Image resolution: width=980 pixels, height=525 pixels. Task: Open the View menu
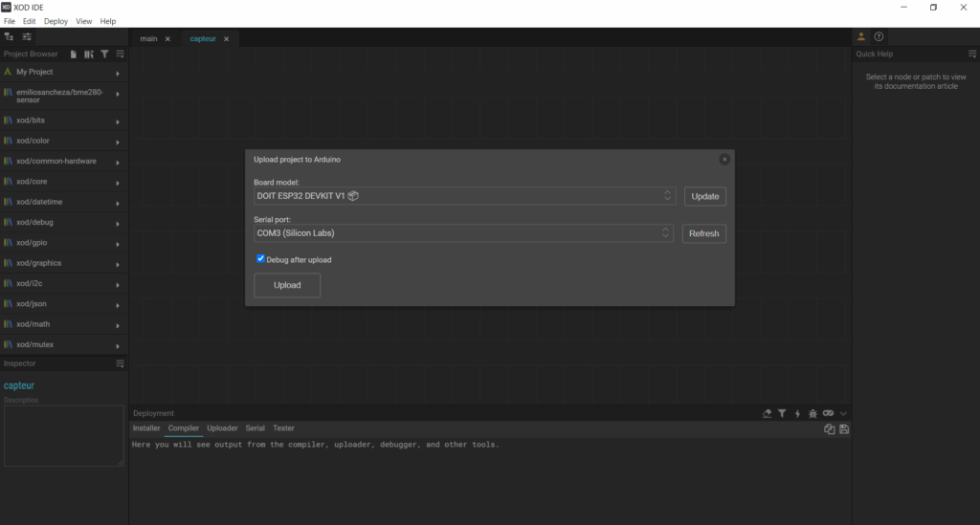point(84,21)
